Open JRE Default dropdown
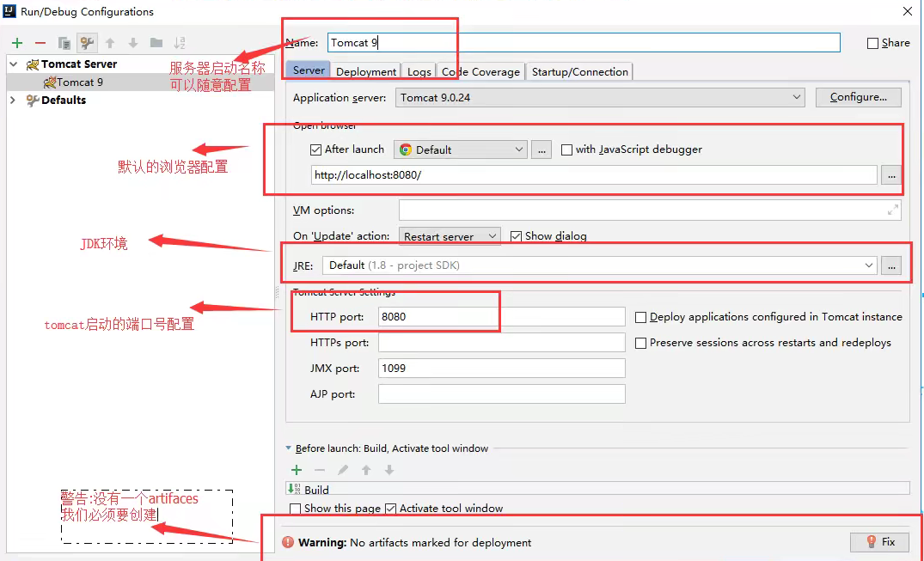Screen dimensions: 924x561 pyautogui.click(x=599, y=265)
